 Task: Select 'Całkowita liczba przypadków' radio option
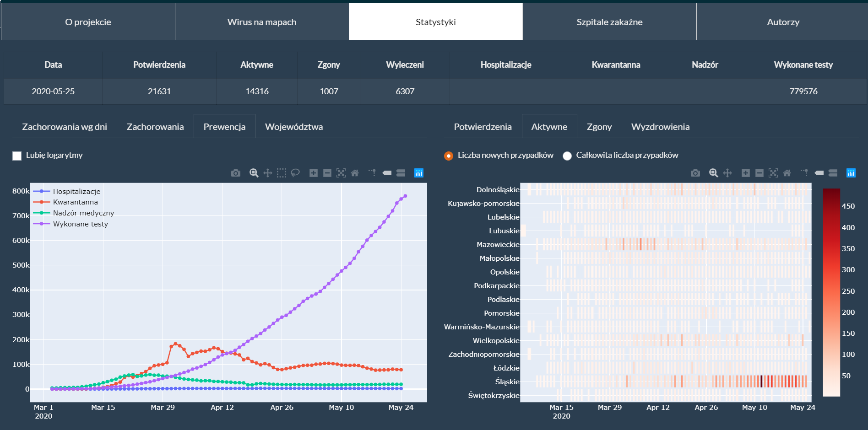pyautogui.click(x=567, y=156)
